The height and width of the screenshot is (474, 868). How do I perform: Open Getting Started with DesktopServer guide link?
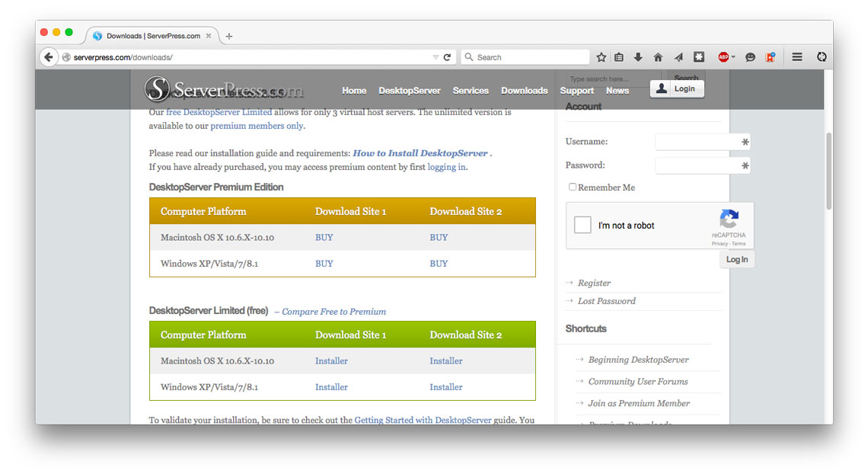coord(423,420)
